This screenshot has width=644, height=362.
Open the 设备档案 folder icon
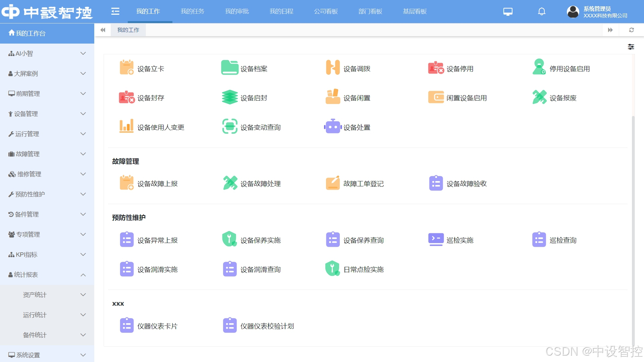[229, 67]
